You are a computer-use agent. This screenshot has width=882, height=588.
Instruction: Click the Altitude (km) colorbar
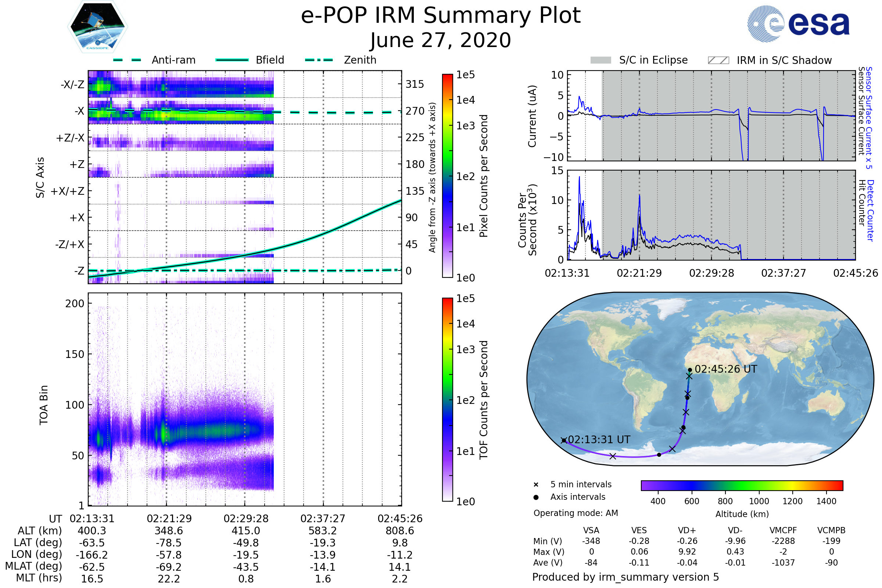tap(742, 485)
